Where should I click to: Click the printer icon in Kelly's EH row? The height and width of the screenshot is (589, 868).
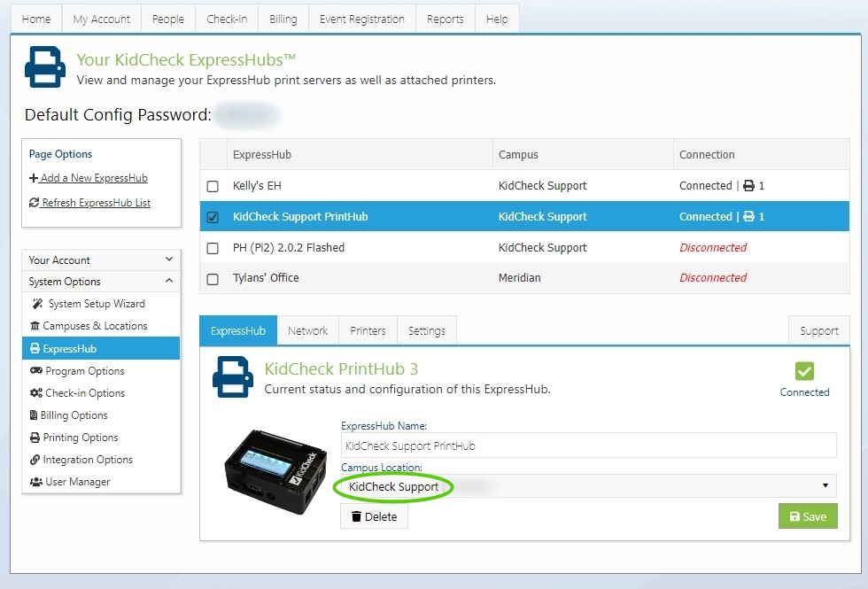tap(748, 185)
